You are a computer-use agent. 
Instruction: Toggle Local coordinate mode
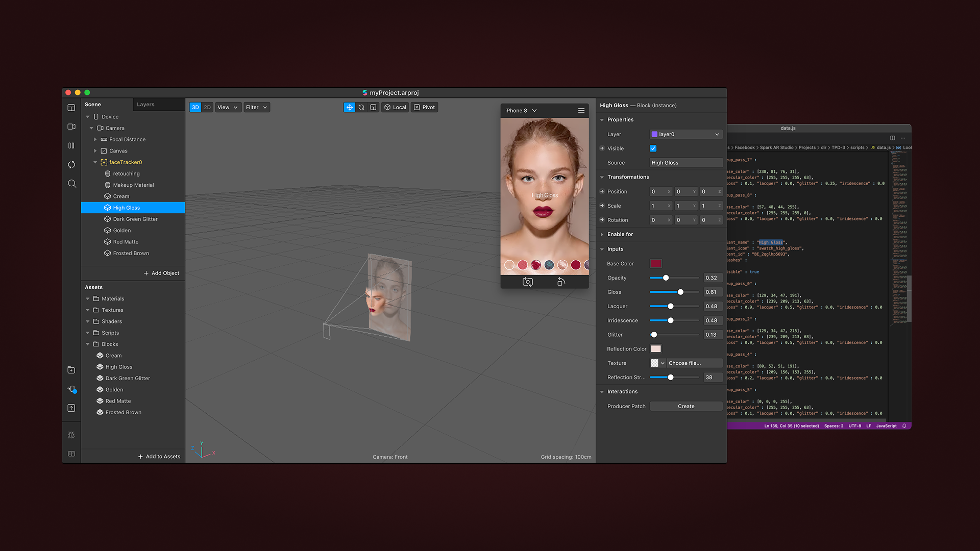(x=395, y=107)
